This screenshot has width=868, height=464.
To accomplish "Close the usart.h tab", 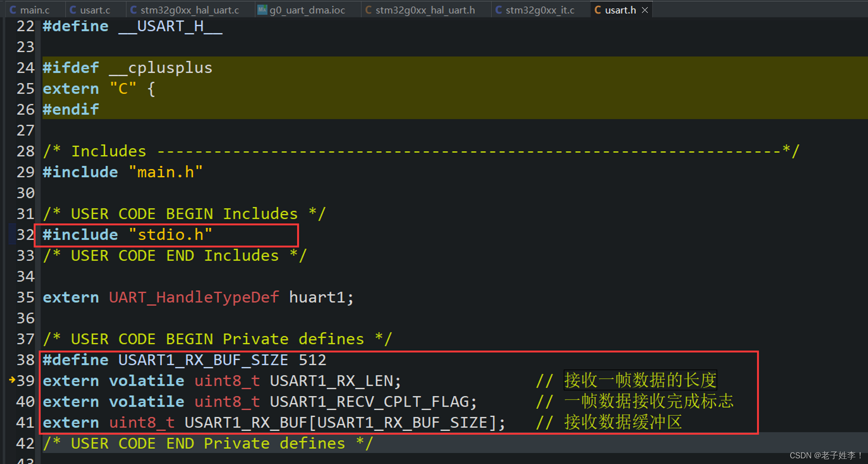I will [645, 10].
